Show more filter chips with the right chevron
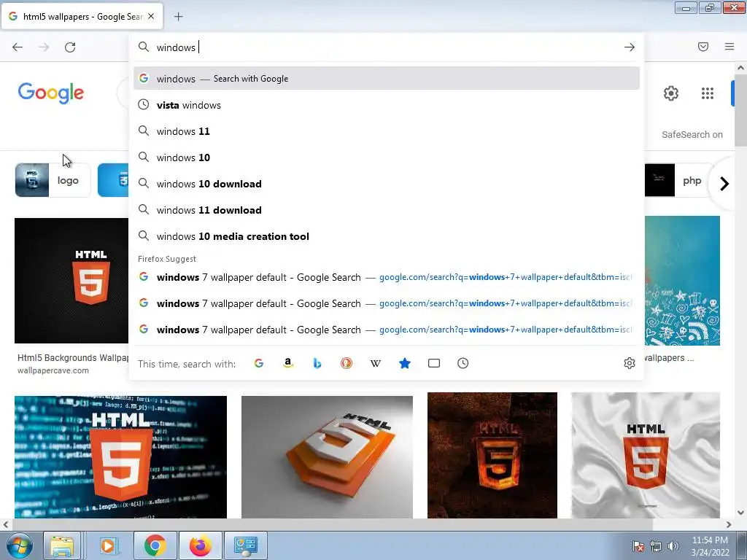Screen dimensions: 747x560 pos(724,183)
